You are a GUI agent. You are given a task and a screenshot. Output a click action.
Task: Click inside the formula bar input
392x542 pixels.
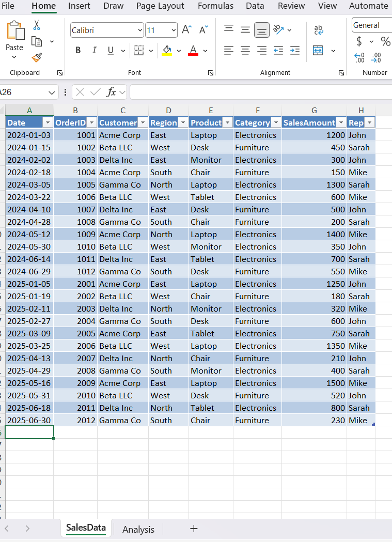[258, 92]
